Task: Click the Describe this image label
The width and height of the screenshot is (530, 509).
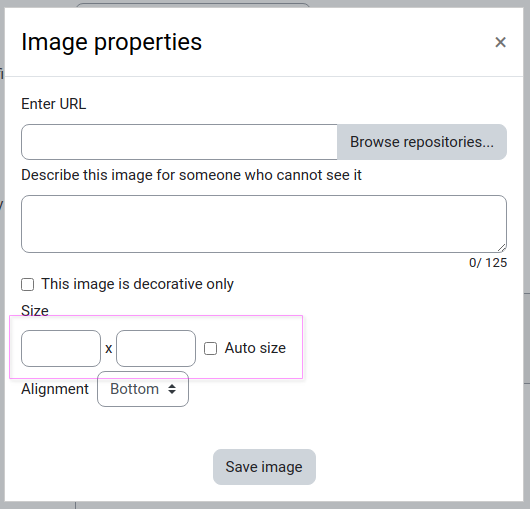Action: click(x=191, y=175)
